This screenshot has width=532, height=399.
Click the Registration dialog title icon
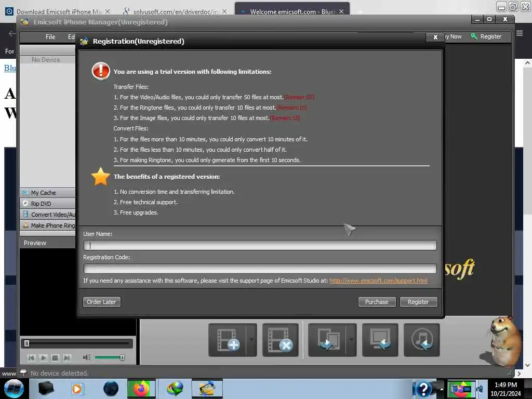84,42
